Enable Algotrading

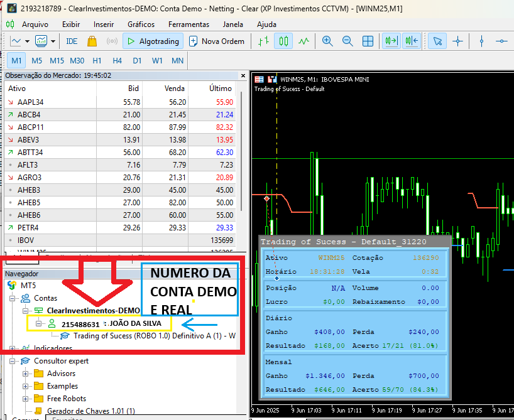click(x=153, y=41)
